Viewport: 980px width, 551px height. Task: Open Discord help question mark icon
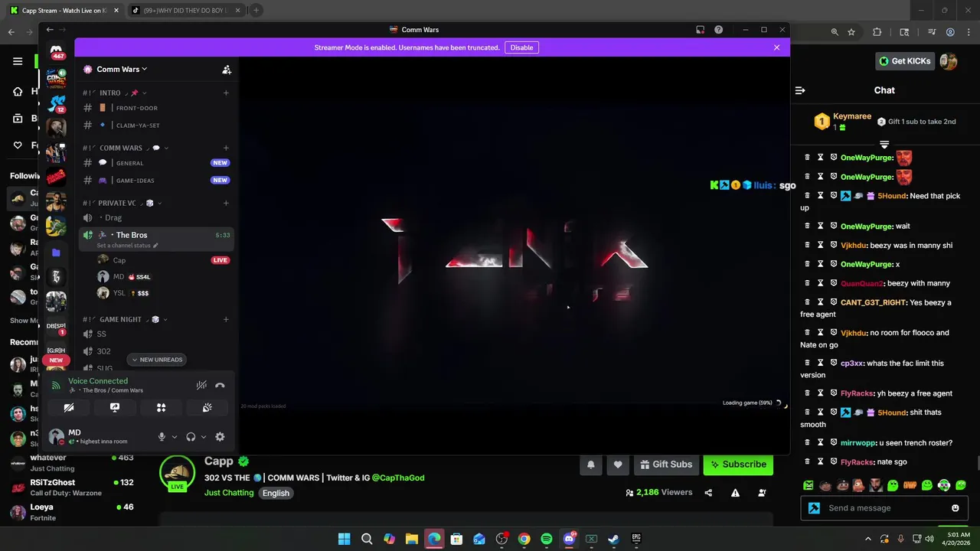click(x=718, y=30)
